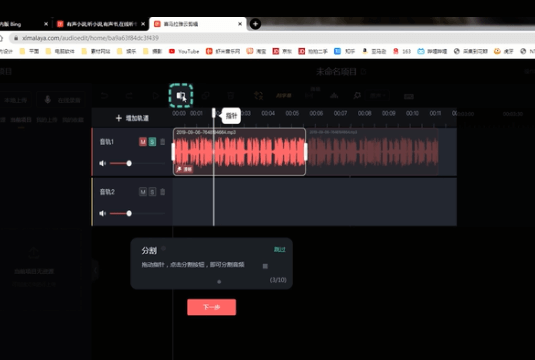Viewport: 535px width, 360px height.
Task: Click the 在线录音 microphone record button
Action: coord(61,100)
